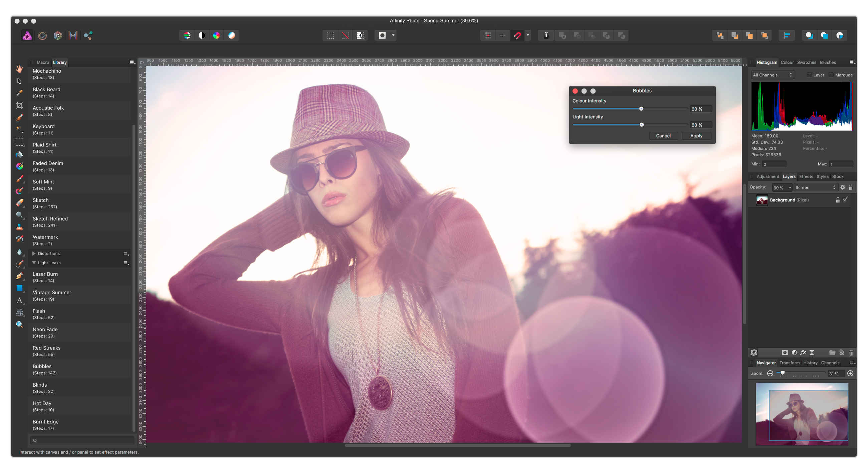
Task: Open Layer Effects fx icon
Action: tap(803, 353)
